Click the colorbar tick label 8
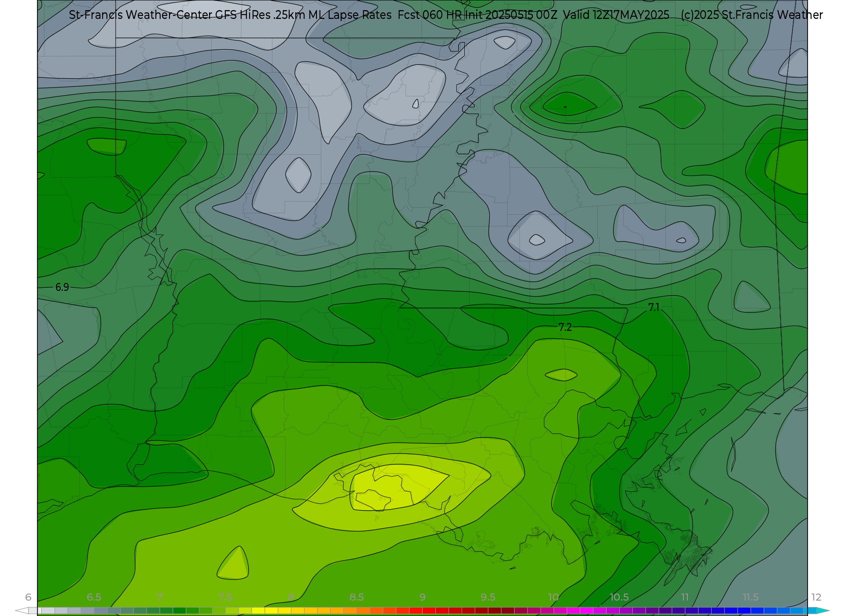Image resolution: width=845 pixels, height=616 pixels. 291,597
